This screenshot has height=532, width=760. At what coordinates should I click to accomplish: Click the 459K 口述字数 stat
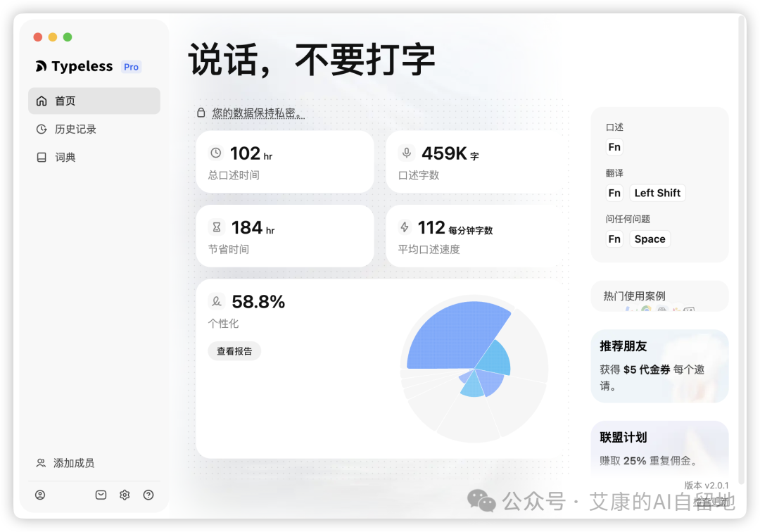[x=475, y=161]
